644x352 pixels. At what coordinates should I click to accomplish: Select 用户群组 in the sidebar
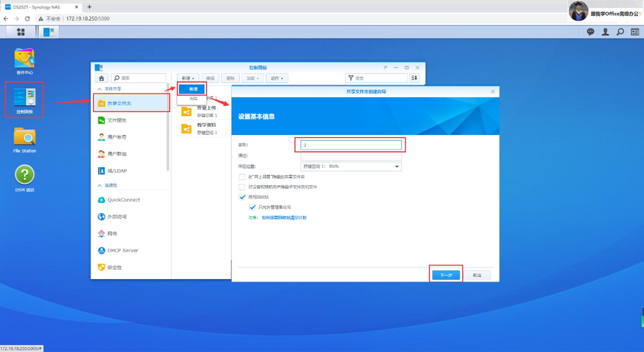131,154
